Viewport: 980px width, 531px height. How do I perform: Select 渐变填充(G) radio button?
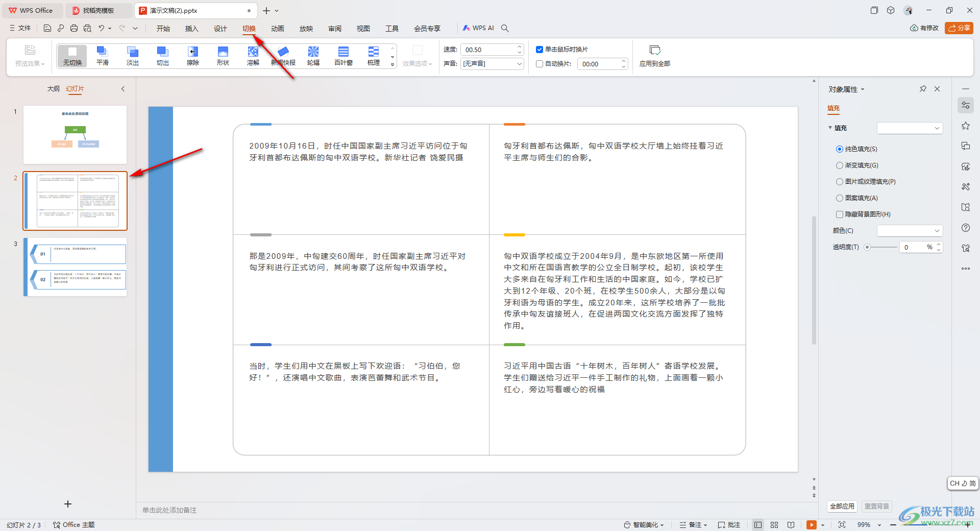840,165
